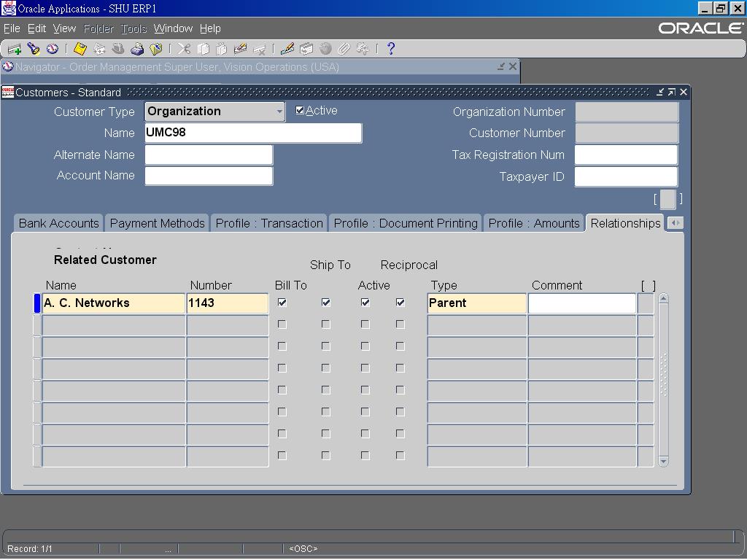
Task: Click the Paste clipboard toolbar icon
Action: click(x=222, y=49)
